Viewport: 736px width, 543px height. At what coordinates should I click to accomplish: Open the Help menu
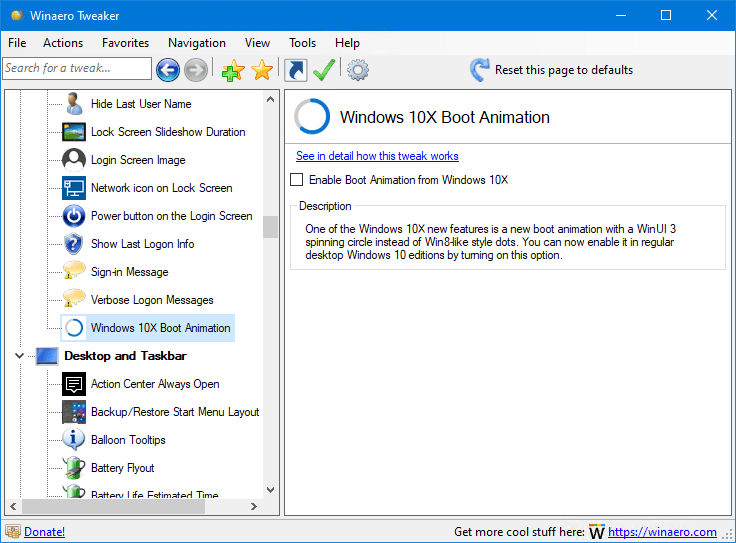tap(347, 43)
